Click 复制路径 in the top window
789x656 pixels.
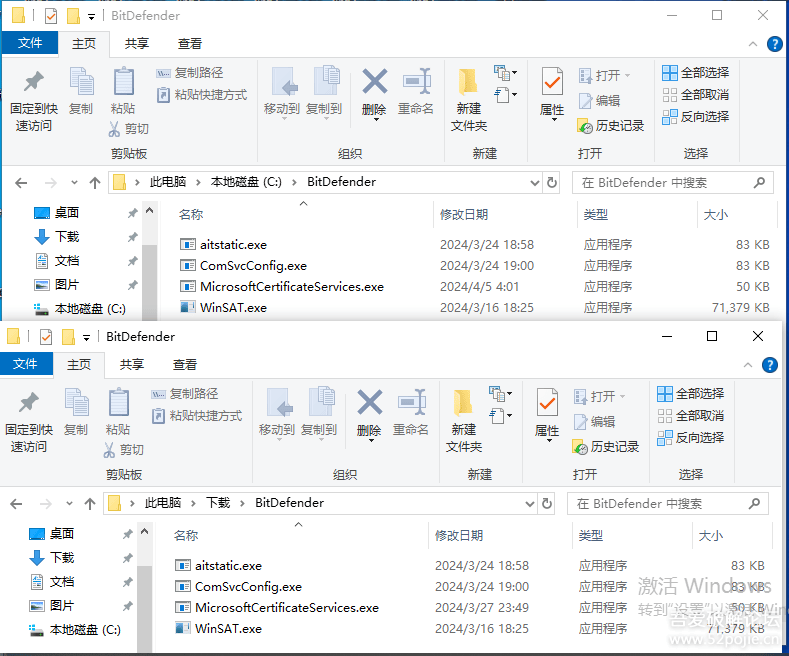click(x=190, y=73)
